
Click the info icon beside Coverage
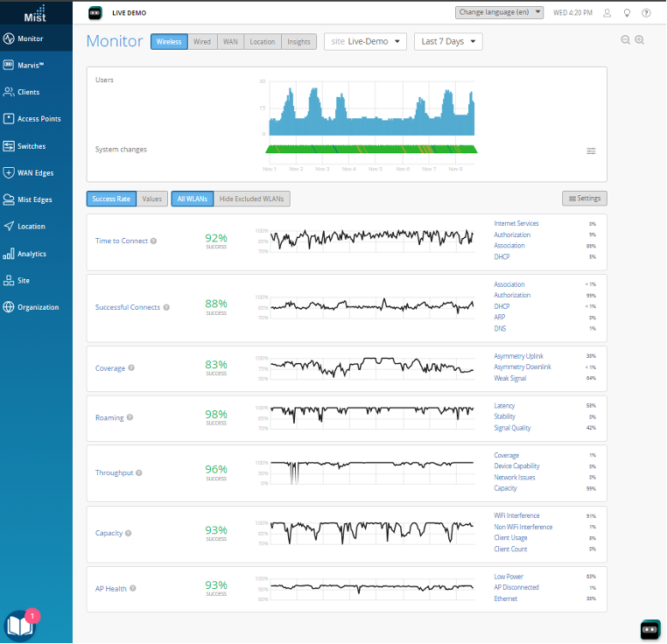[x=131, y=367]
